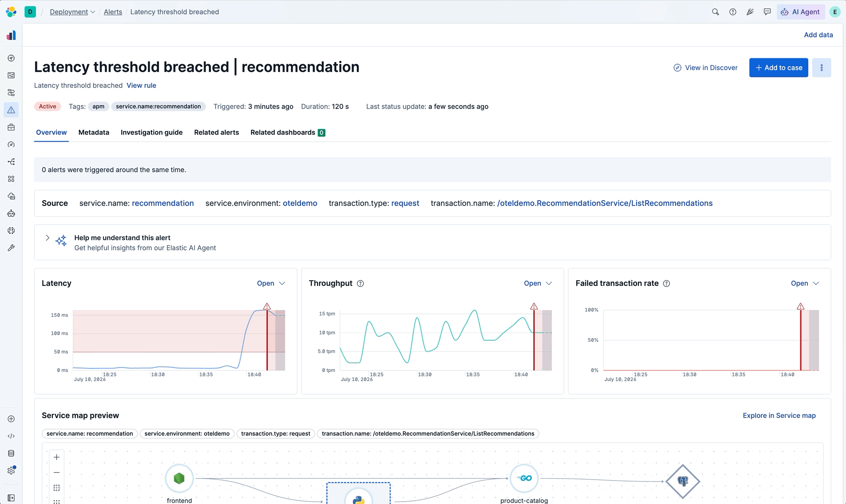846x504 pixels.
Task: Click the Throughput chart alert marker
Action: (534, 306)
